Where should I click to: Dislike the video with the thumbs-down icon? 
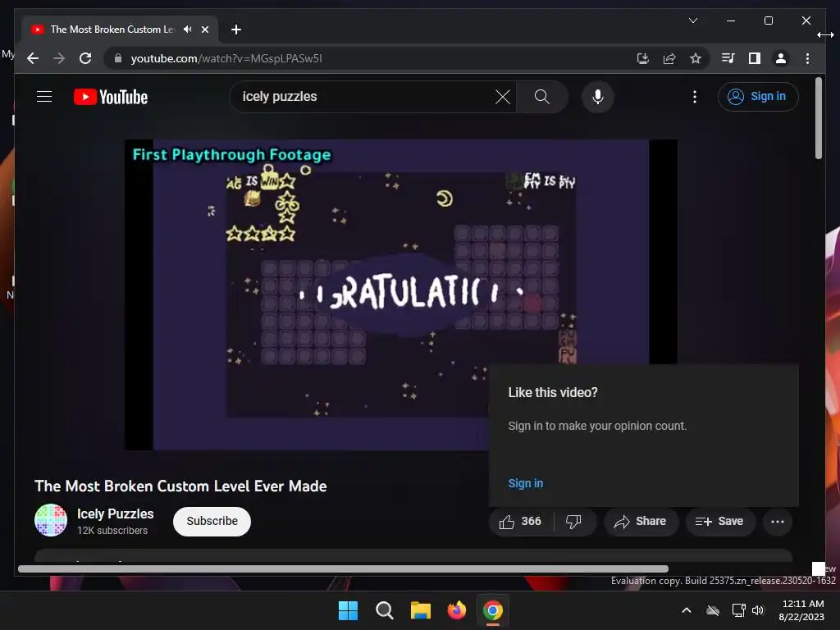point(573,521)
